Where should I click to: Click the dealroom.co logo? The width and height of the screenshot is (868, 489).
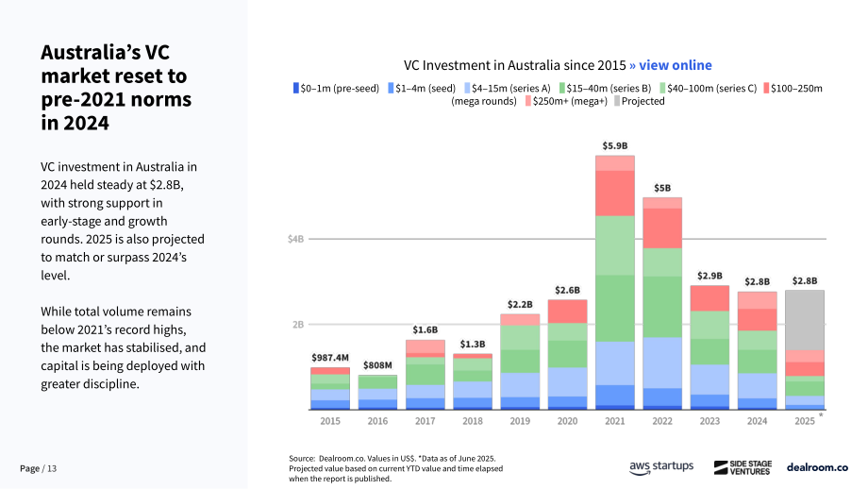pos(817,467)
